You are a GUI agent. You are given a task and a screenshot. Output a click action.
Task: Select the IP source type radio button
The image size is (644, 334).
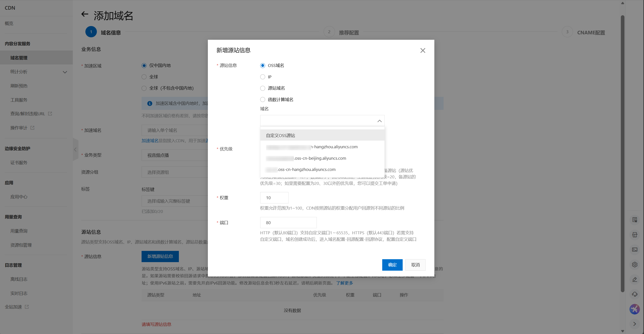[x=262, y=77]
